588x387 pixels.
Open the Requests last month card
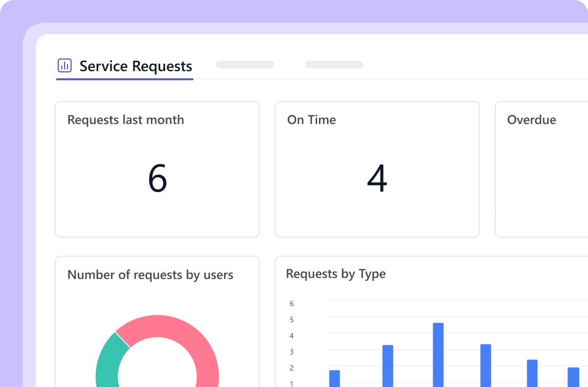pos(157,168)
